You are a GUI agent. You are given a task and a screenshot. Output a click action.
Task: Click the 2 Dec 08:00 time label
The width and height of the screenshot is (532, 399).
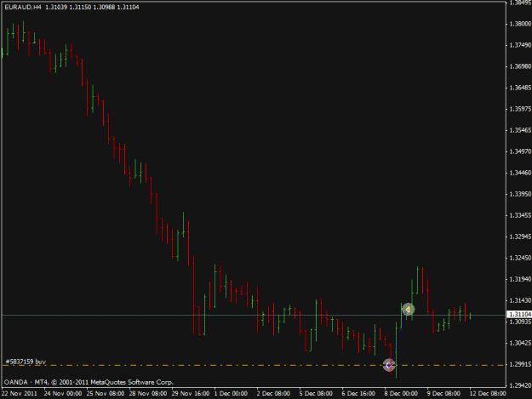point(273,394)
